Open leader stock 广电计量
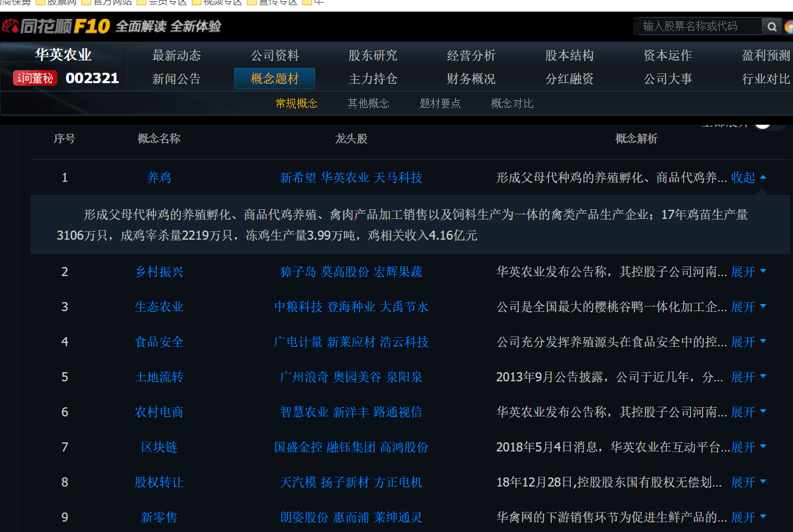 tap(298, 342)
